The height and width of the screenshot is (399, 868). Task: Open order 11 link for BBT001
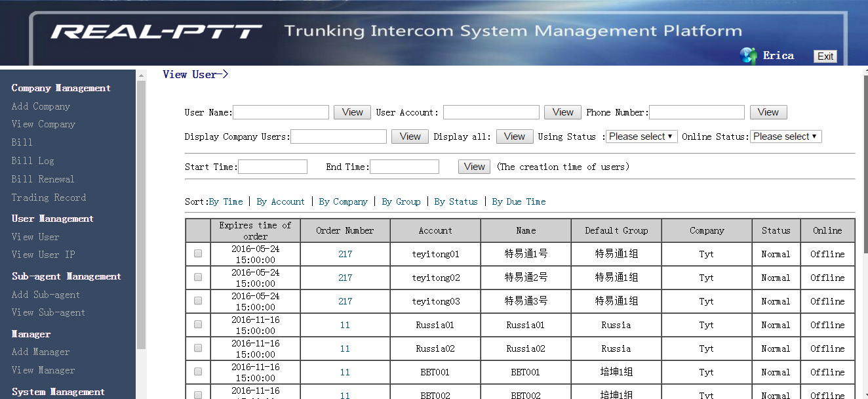pyautogui.click(x=345, y=372)
